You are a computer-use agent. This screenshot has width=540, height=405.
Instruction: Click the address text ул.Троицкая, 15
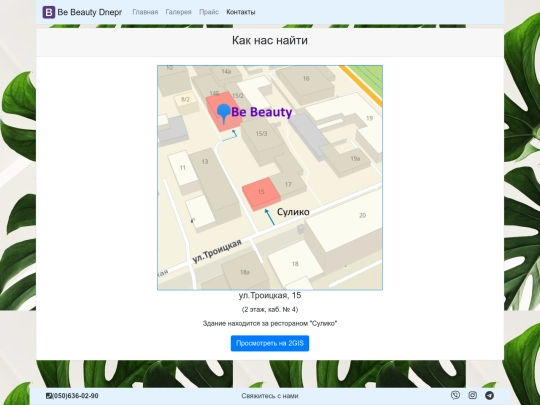pos(270,295)
